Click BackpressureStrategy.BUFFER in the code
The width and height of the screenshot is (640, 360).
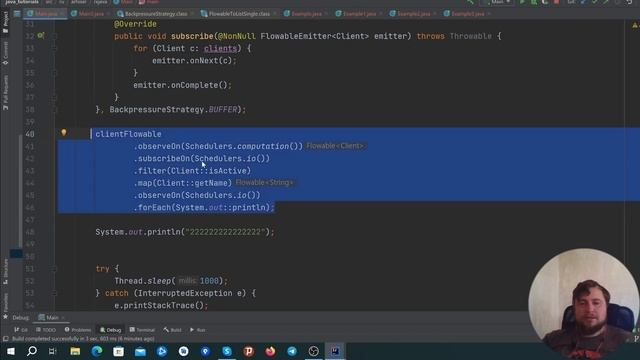click(x=173, y=109)
